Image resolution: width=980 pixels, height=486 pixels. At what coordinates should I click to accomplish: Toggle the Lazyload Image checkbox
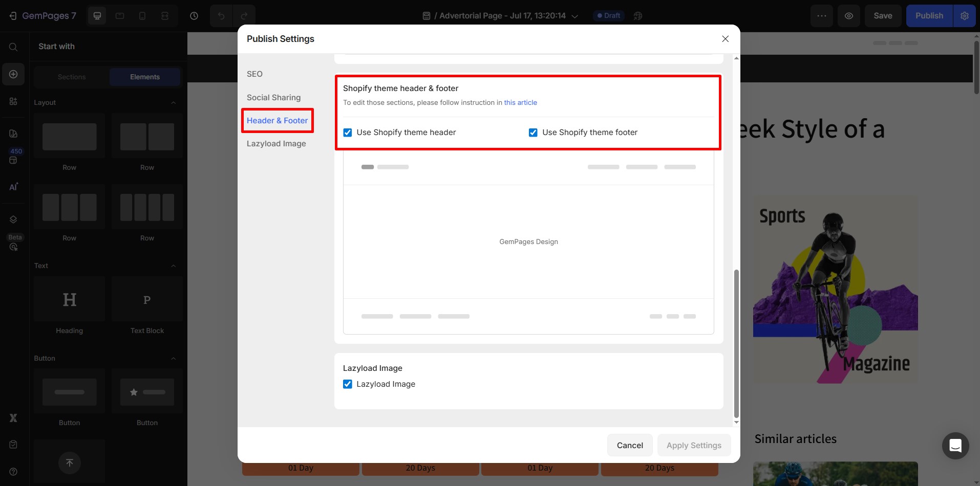coord(348,384)
